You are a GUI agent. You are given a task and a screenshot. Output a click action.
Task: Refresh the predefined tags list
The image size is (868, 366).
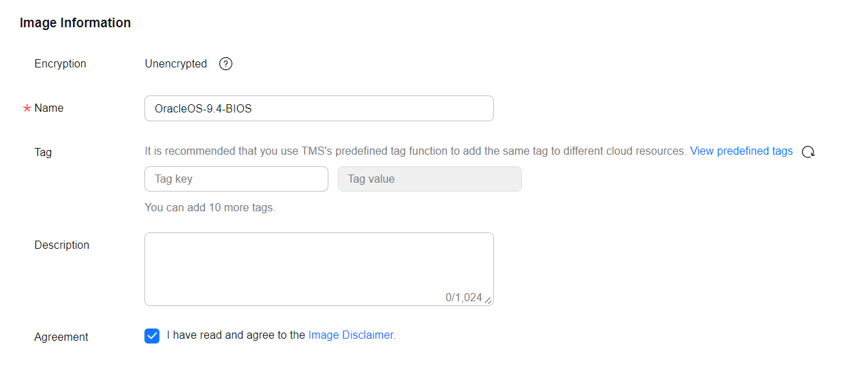click(x=808, y=152)
